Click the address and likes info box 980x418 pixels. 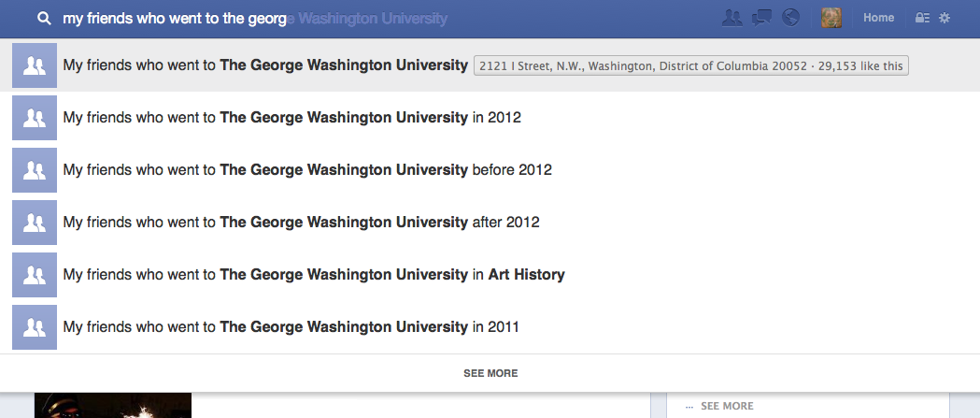coord(690,65)
